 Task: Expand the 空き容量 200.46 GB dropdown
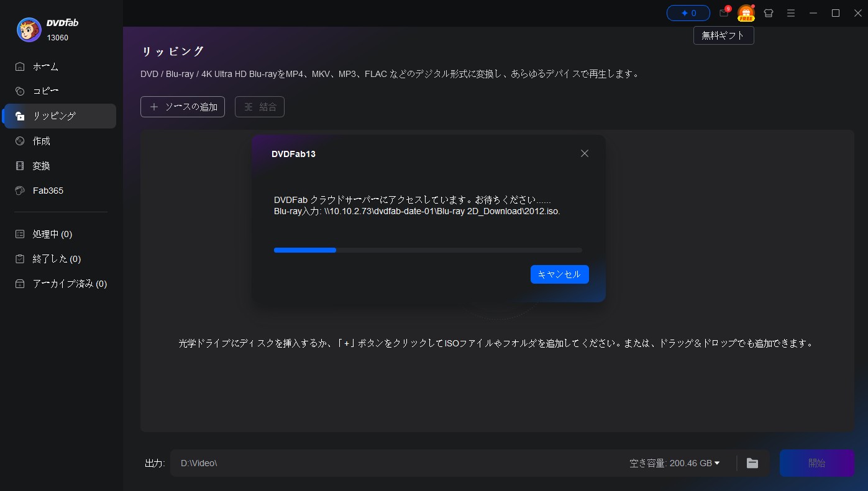[674, 463]
